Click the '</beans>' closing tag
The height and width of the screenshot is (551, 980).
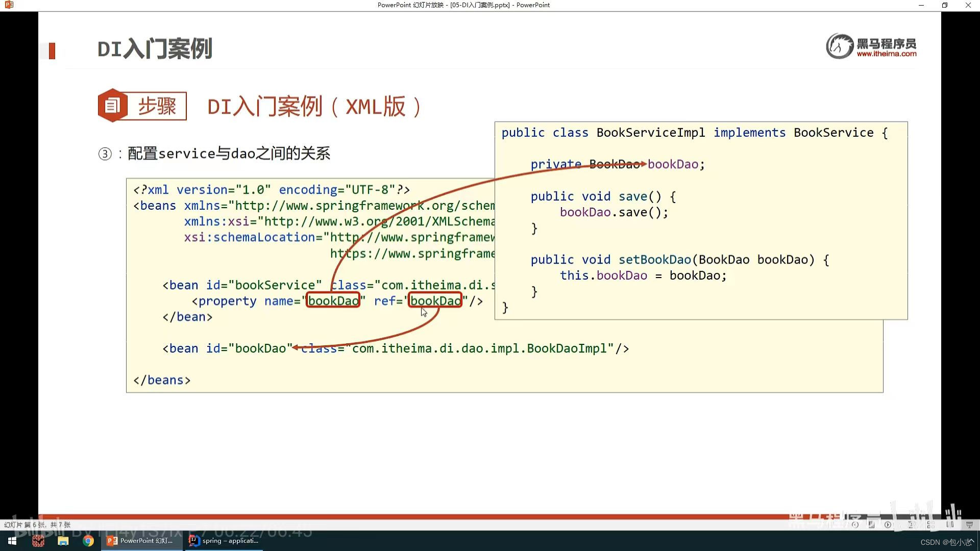pyautogui.click(x=162, y=381)
